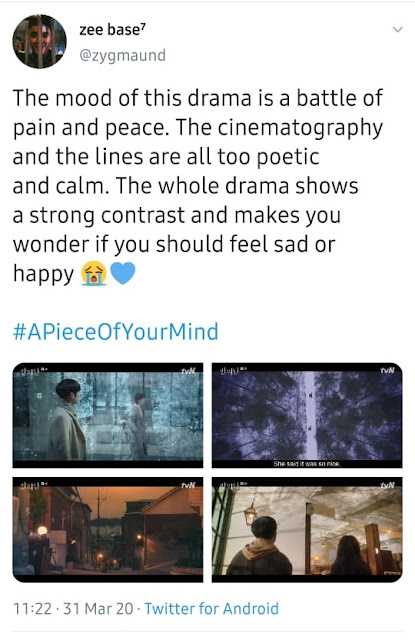Select the 31 Mar 20 date
Viewport: 415px width, 640px height.
click(x=98, y=609)
